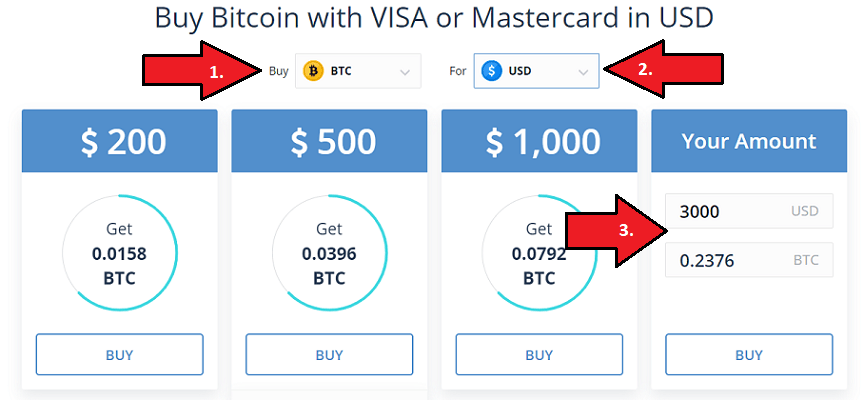Click the blue dollar sign USD icon
The height and width of the screenshot is (400, 864).
click(492, 71)
